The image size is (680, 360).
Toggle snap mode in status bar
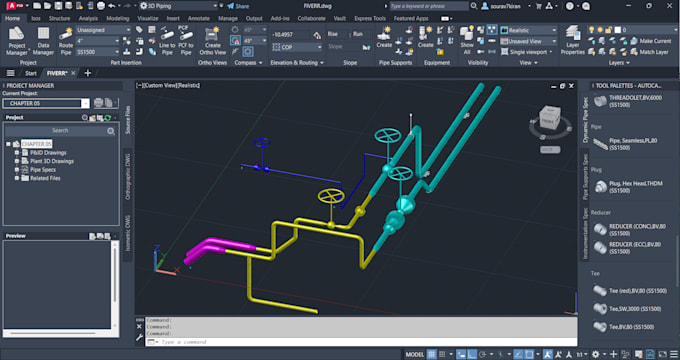443,354
